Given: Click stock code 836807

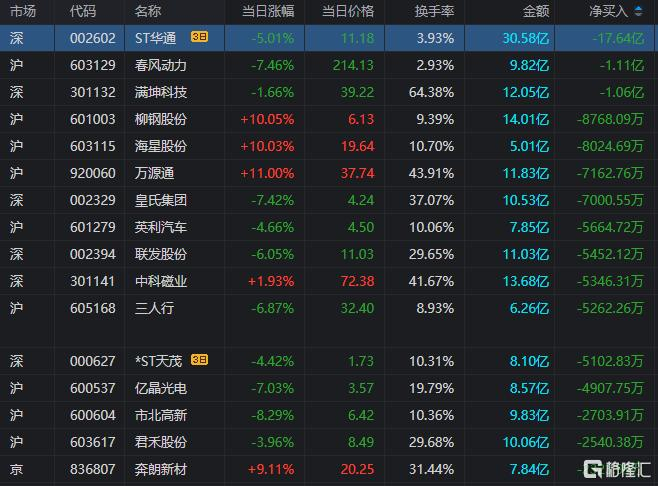Looking at the screenshot, I should 92,469.
